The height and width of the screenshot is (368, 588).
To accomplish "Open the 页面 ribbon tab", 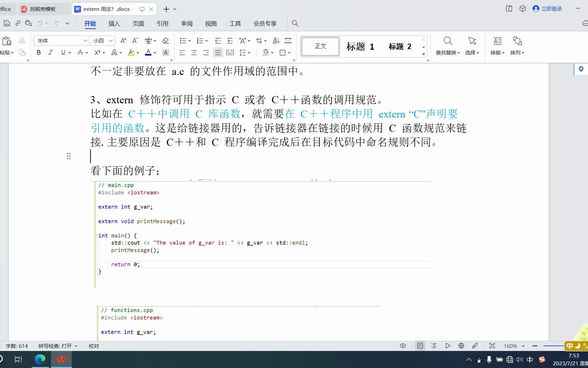I will tap(138, 24).
